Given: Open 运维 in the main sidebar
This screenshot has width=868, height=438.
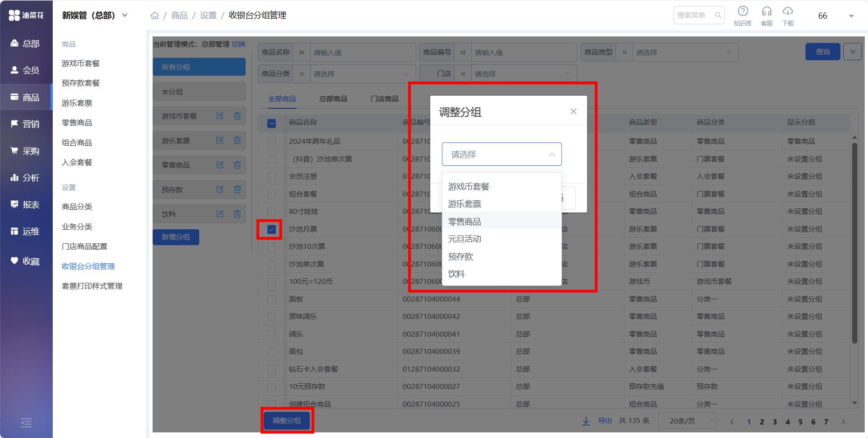Looking at the screenshot, I should (26, 232).
